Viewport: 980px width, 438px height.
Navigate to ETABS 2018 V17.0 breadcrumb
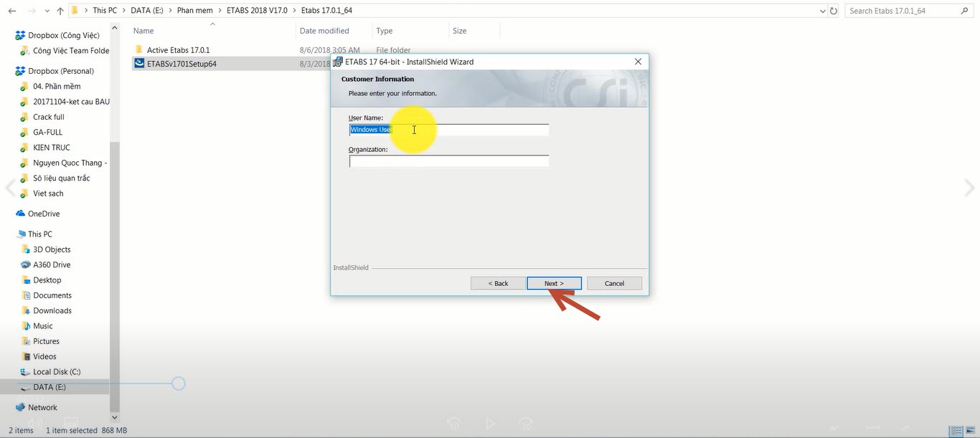pos(258,11)
